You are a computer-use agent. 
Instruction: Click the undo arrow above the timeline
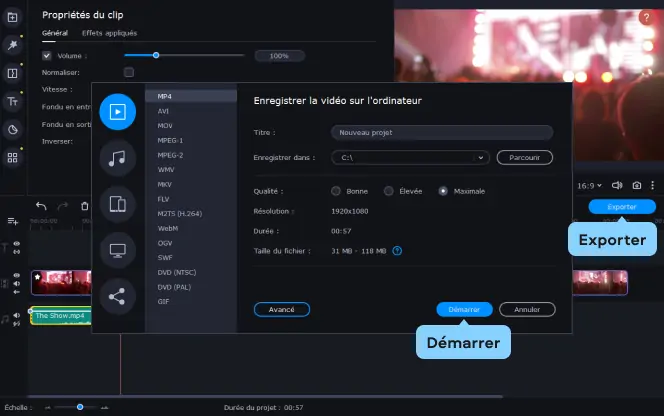[41, 206]
